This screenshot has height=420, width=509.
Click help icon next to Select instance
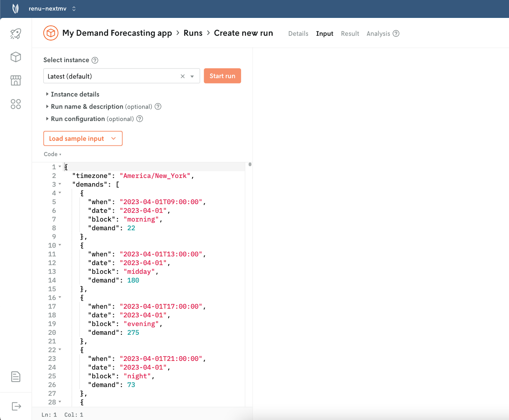coord(95,60)
